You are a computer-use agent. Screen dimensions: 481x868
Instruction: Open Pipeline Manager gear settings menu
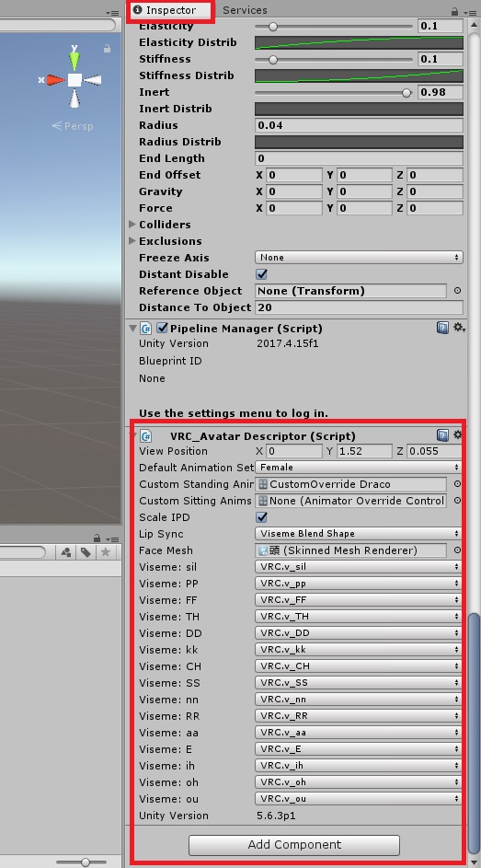(458, 328)
